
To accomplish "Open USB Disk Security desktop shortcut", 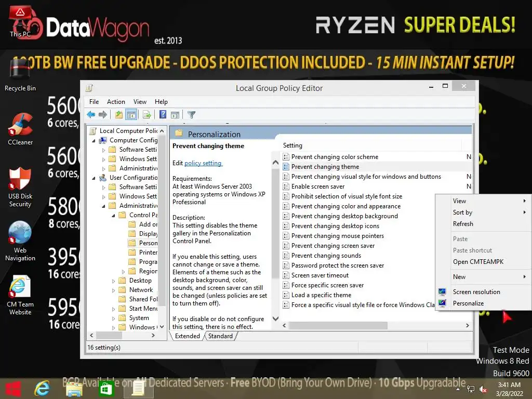I will click(20, 187).
